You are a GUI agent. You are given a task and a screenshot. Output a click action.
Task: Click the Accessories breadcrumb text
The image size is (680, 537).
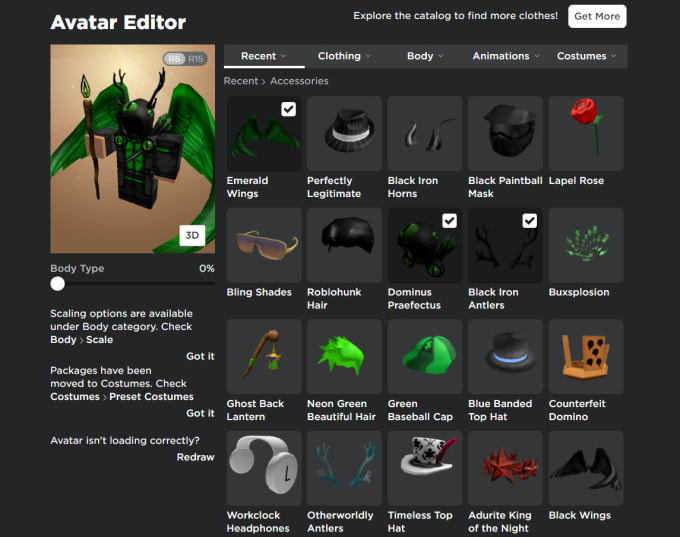coord(299,81)
